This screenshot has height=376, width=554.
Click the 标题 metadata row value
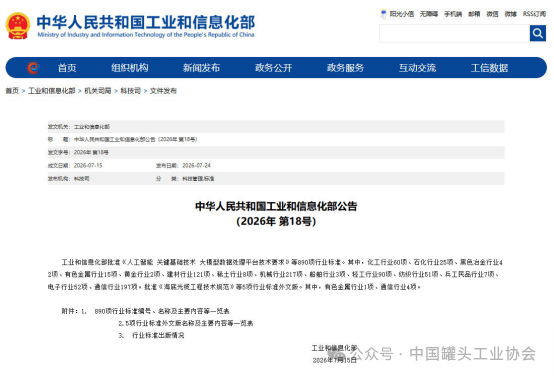click(135, 139)
